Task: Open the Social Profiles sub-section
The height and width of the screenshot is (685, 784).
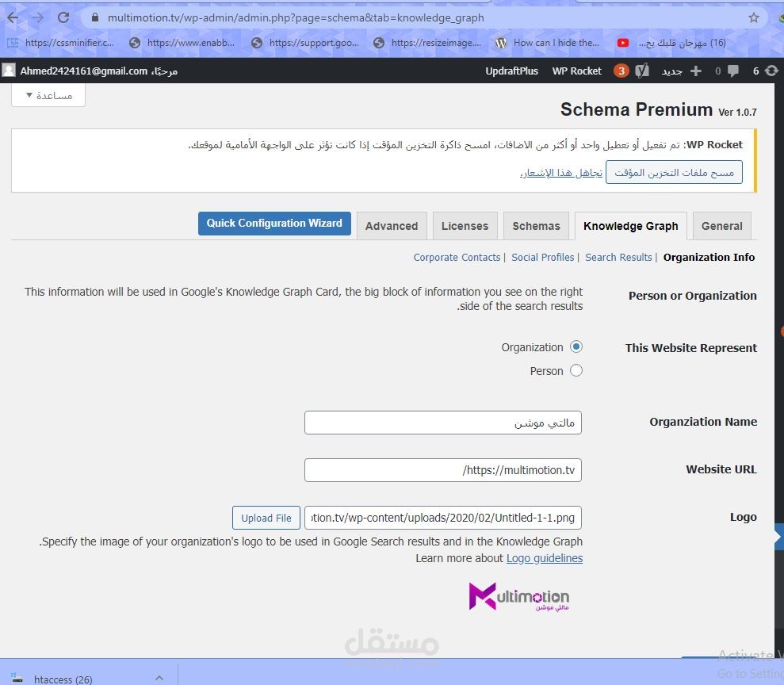Action: pyautogui.click(x=542, y=258)
